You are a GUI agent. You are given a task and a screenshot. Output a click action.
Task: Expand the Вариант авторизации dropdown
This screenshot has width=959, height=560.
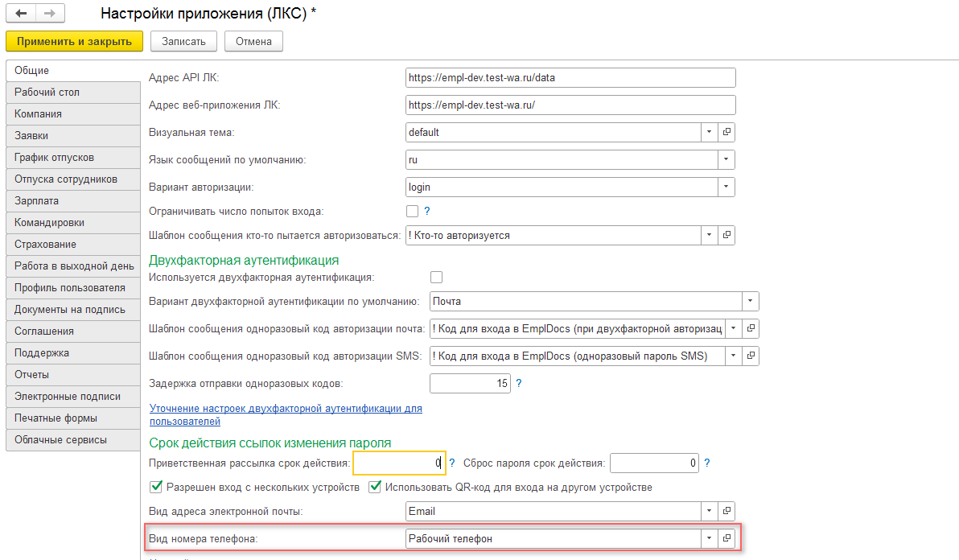726,187
